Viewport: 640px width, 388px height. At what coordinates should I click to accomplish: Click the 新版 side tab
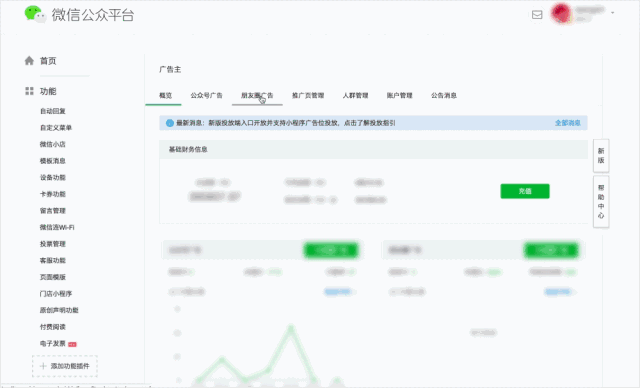[x=601, y=155]
